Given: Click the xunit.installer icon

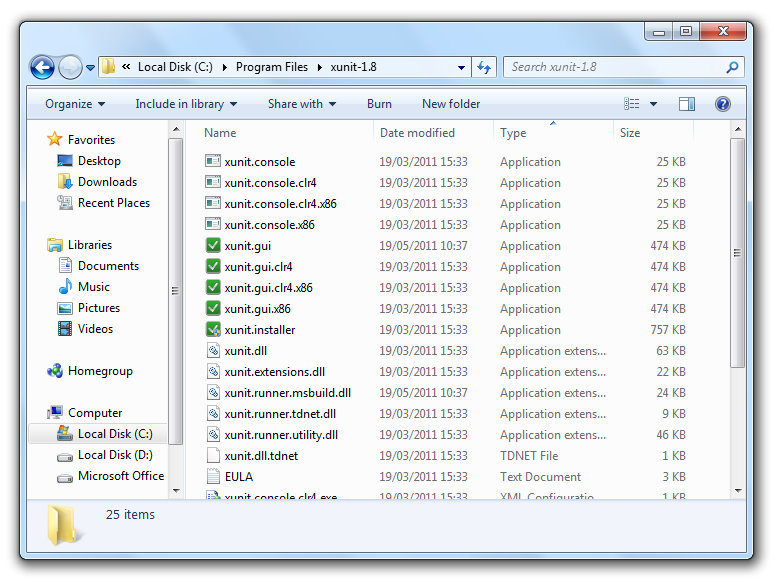Looking at the screenshot, I should 213,329.
